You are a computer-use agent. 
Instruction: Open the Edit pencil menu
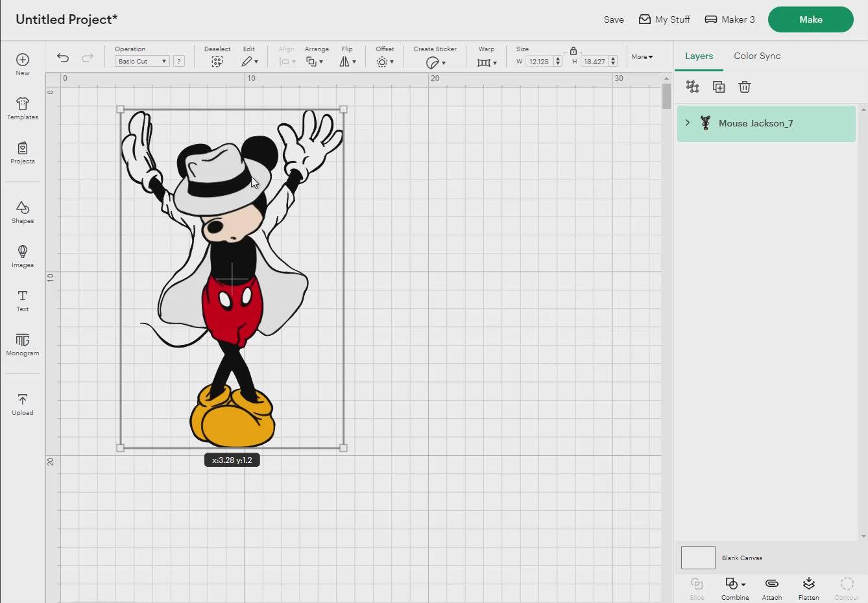(250, 62)
